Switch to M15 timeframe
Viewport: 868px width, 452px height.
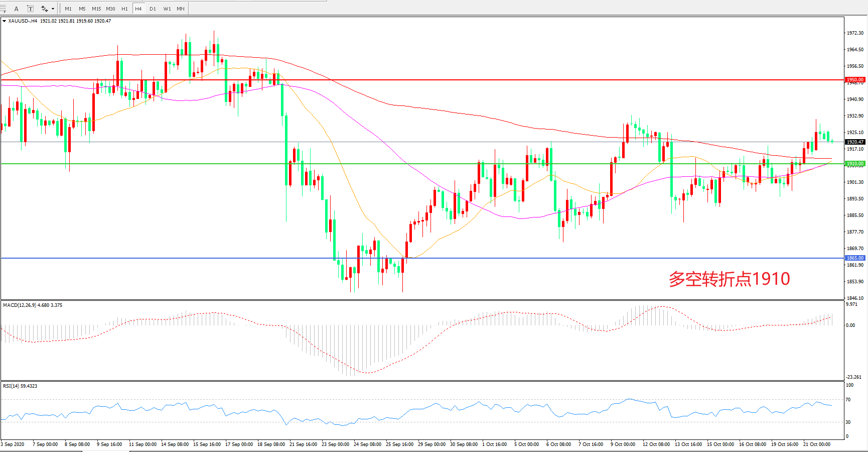96,9
